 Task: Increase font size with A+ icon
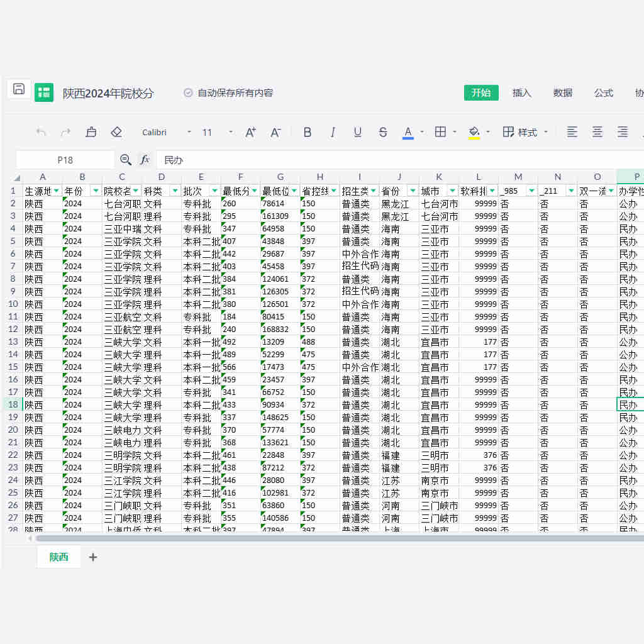click(250, 132)
